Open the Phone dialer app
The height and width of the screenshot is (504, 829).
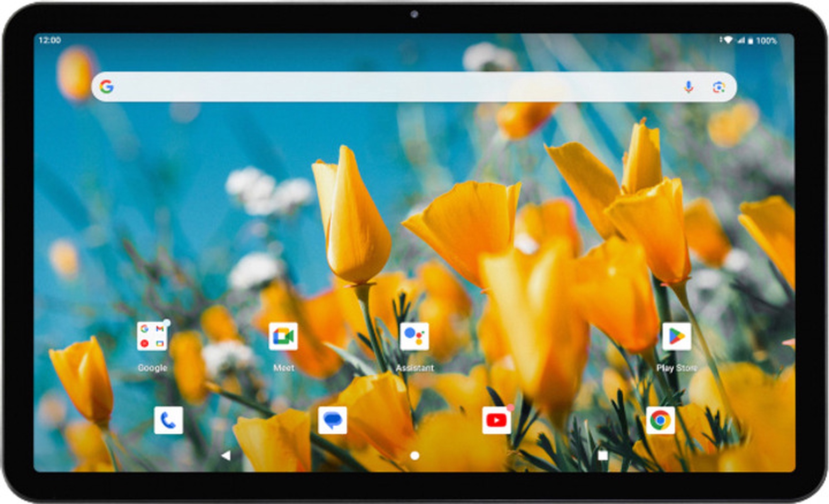tap(168, 420)
